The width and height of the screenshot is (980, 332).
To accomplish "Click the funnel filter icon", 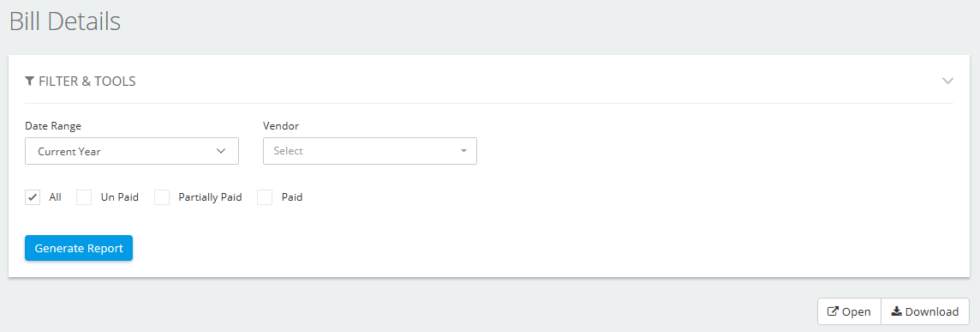I will coord(29,81).
